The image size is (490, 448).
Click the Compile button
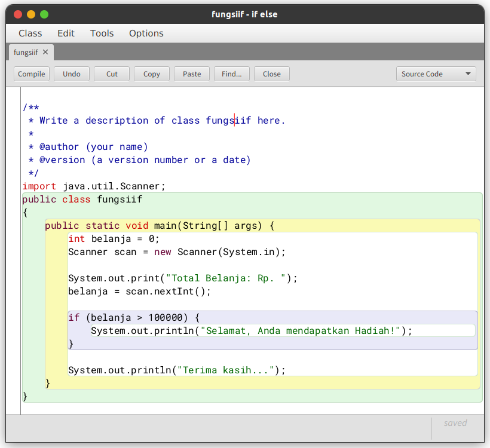coord(32,74)
